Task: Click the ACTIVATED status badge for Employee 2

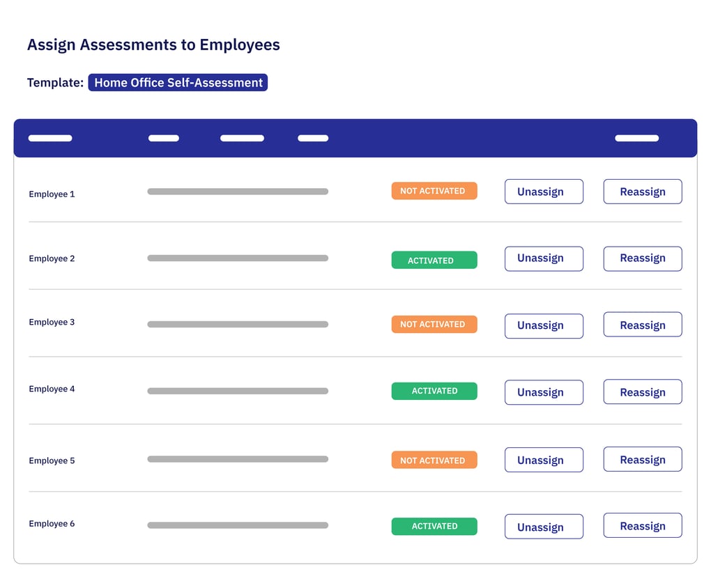Action: pyautogui.click(x=434, y=259)
